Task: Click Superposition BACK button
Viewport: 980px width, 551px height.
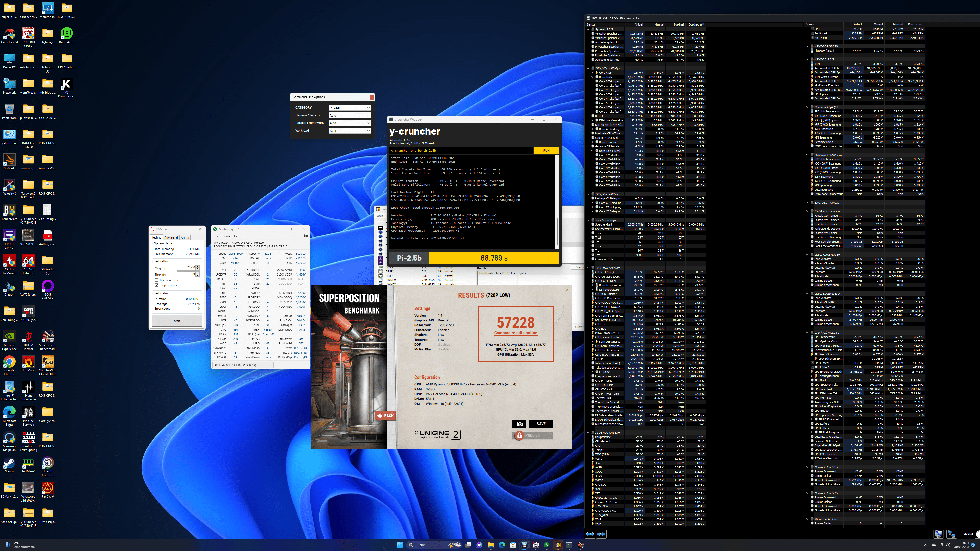Action: click(385, 416)
